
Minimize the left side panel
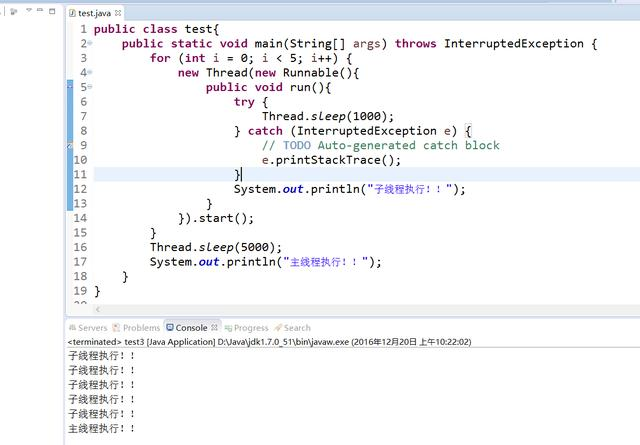pos(40,10)
